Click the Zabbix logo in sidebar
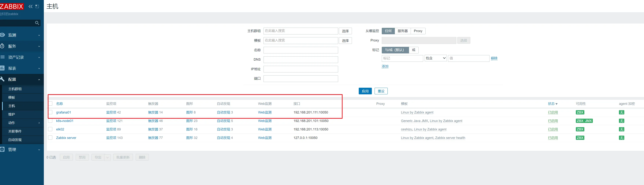The image size is (644, 185). click(11, 6)
